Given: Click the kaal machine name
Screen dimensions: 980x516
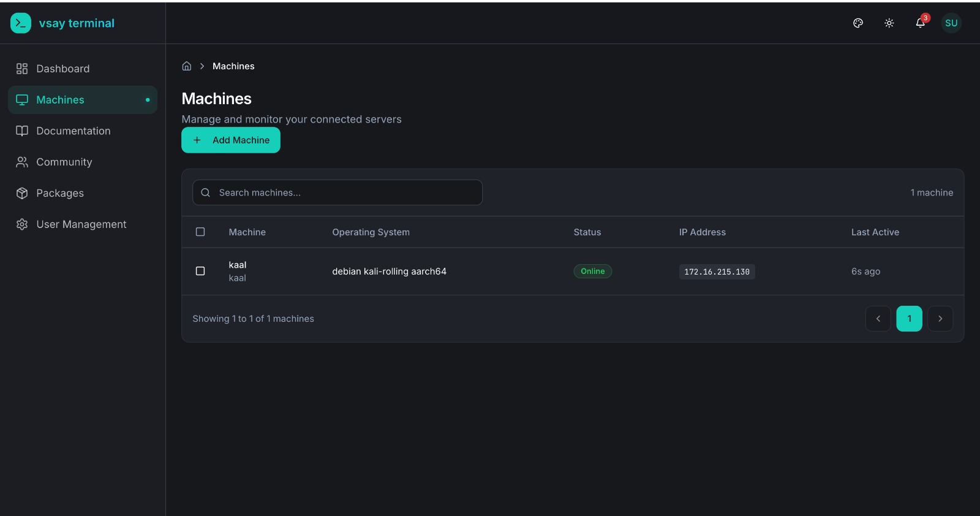Looking at the screenshot, I should pos(238,265).
